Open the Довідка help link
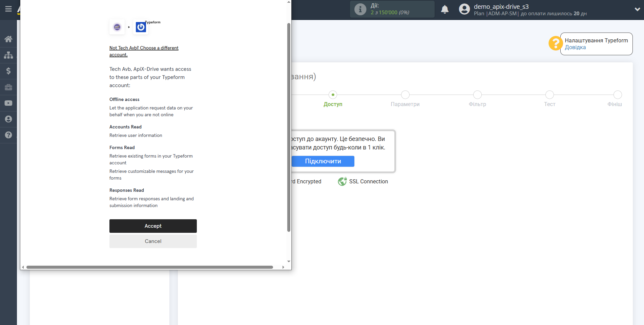Image resolution: width=644 pixels, height=325 pixels. pos(575,47)
